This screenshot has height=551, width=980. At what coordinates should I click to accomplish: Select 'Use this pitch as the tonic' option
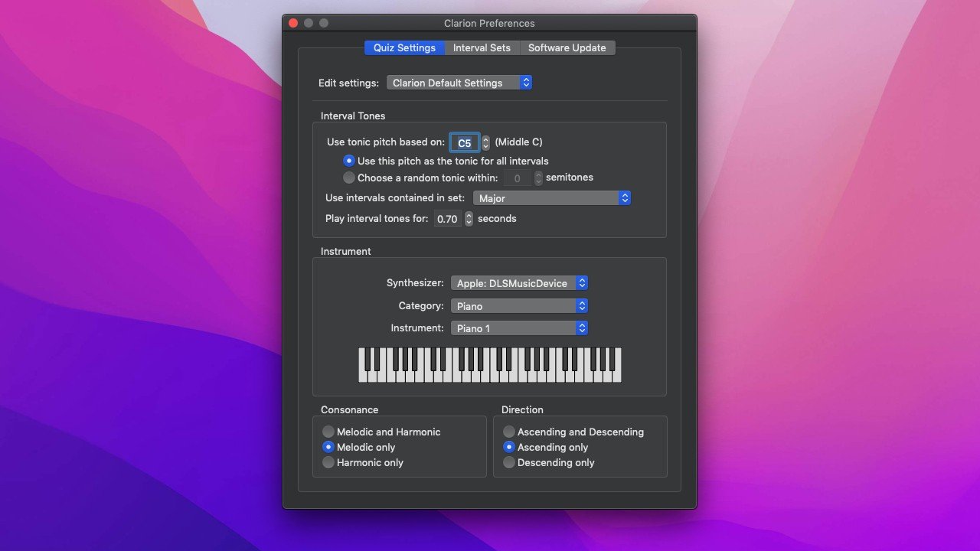[349, 161]
